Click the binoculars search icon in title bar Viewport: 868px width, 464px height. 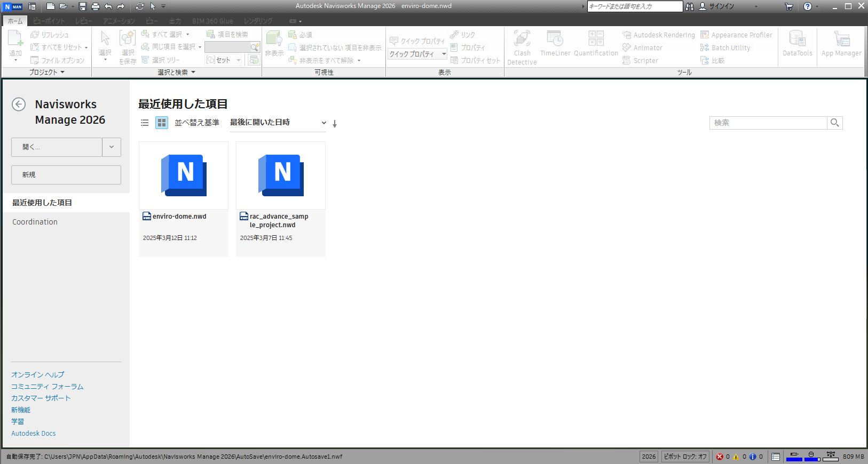point(690,6)
